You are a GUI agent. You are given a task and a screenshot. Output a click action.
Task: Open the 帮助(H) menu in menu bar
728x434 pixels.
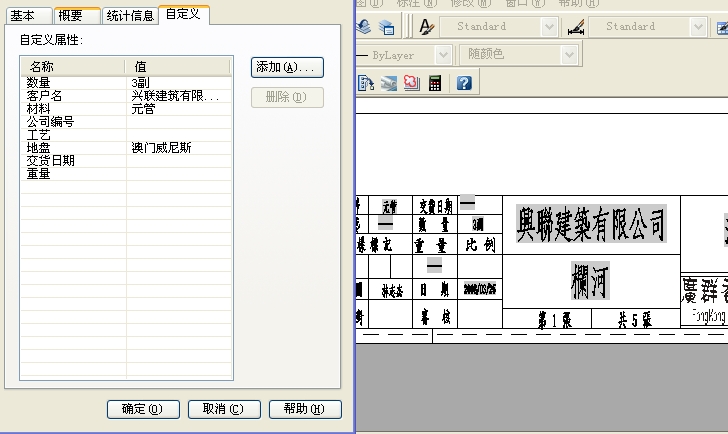coord(579,3)
